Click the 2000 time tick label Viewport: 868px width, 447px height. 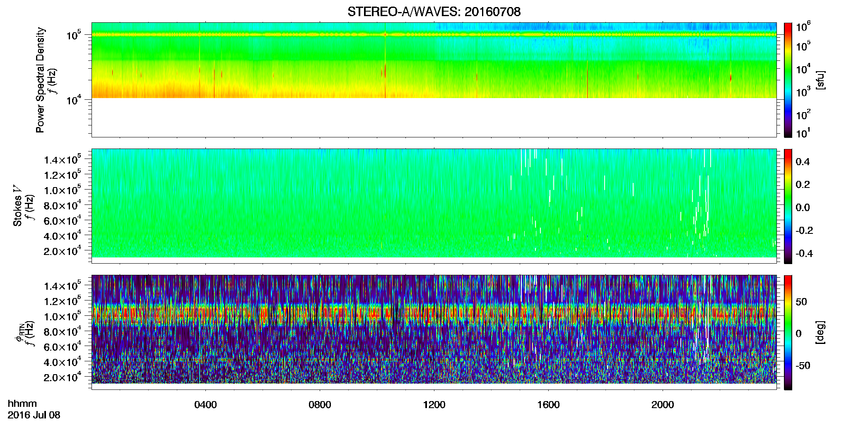coord(663,404)
